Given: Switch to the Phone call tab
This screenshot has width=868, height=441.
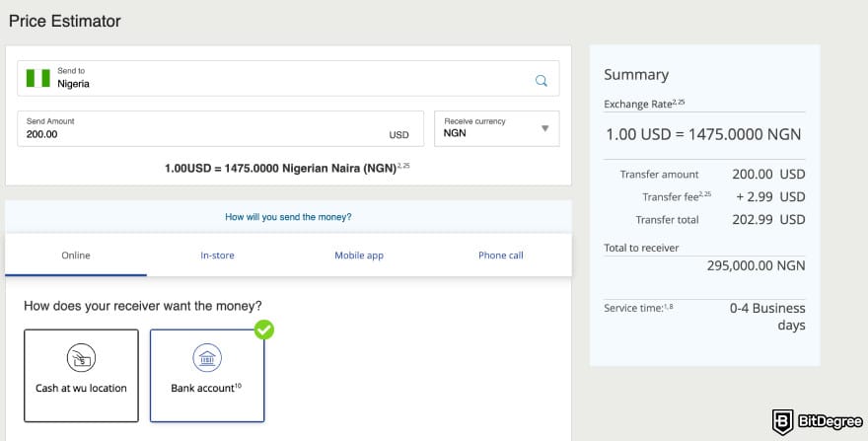Looking at the screenshot, I should coord(500,256).
